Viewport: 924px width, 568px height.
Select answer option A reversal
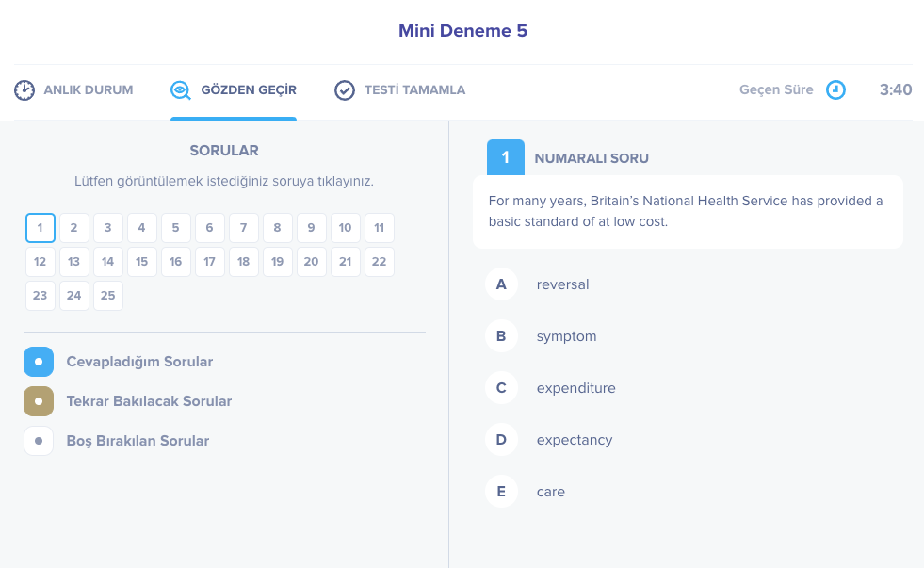pos(502,284)
